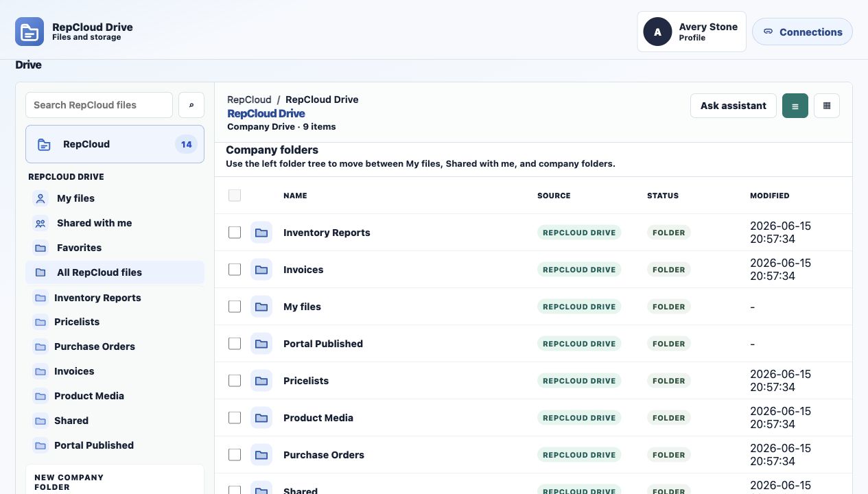Viewport: 868px width, 494px height.
Task: Open the Ask assistant button
Action: click(x=733, y=106)
